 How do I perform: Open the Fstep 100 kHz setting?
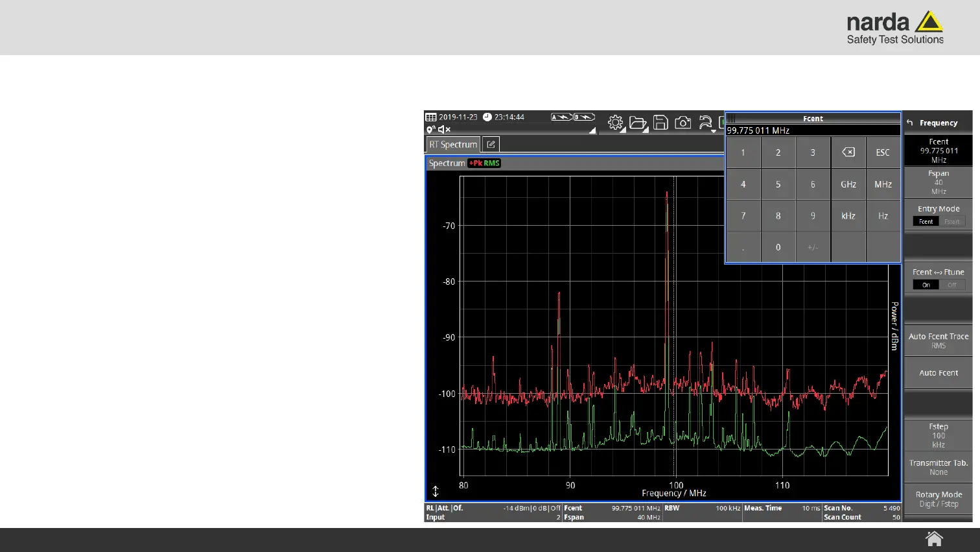click(939, 435)
